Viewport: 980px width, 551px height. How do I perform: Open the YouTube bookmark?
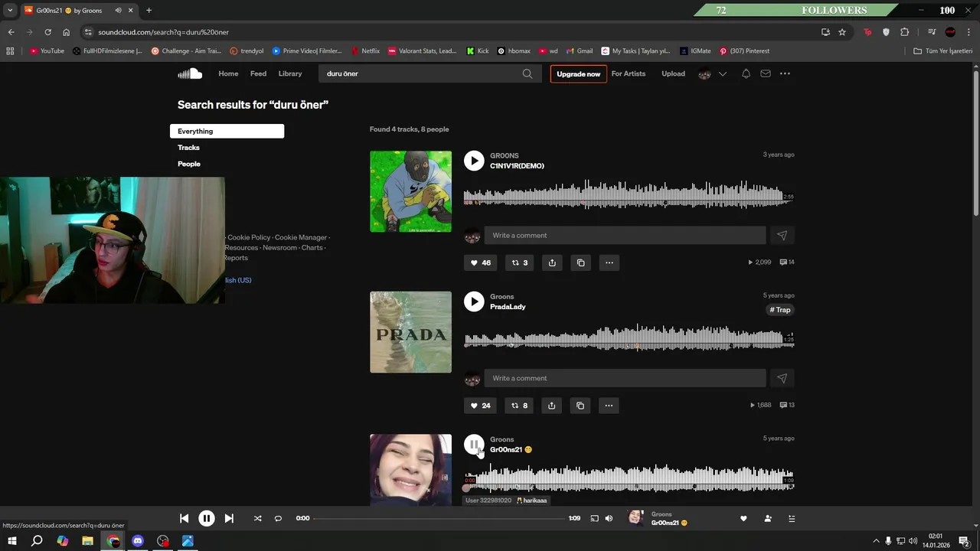[47, 51]
